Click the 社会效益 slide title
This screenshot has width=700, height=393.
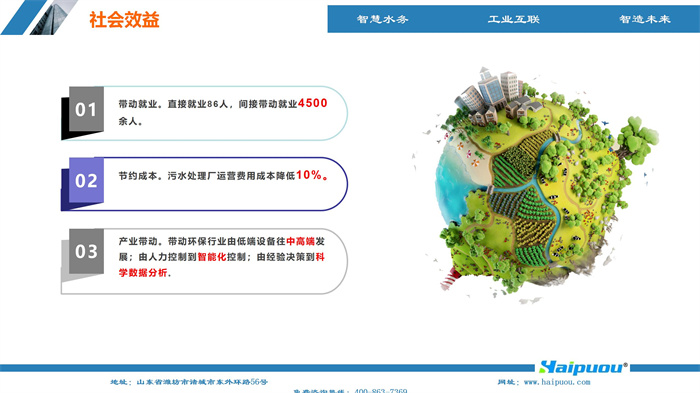click(x=124, y=20)
